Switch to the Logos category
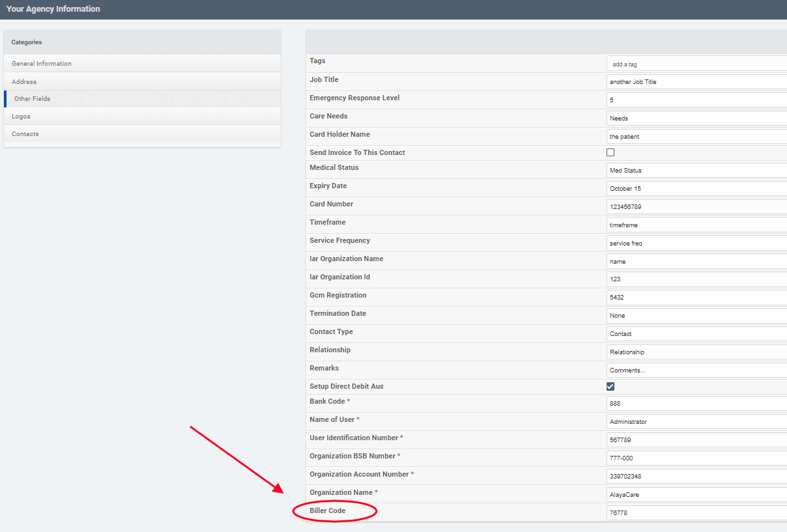Screen dimensions: 787x532 (x=21, y=117)
